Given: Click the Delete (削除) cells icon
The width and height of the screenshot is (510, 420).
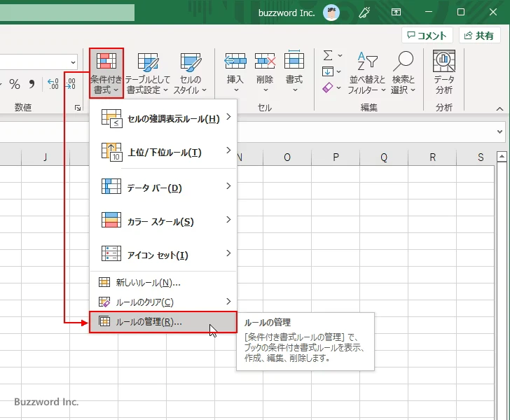Looking at the screenshot, I should 265,61.
